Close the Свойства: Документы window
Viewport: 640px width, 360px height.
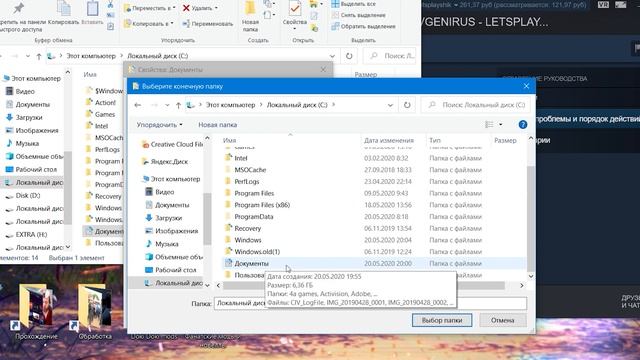323,70
